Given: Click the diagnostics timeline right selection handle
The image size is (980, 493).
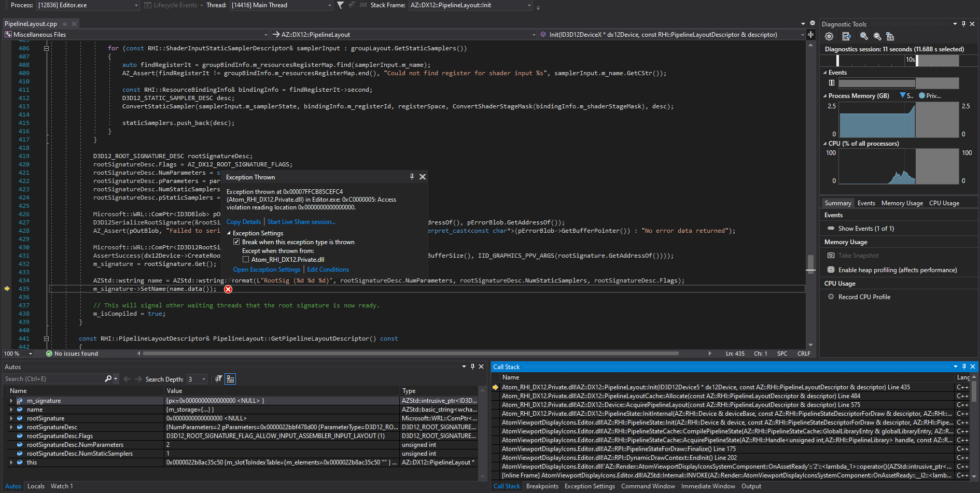Looking at the screenshot, I should (x=917, y=60).
